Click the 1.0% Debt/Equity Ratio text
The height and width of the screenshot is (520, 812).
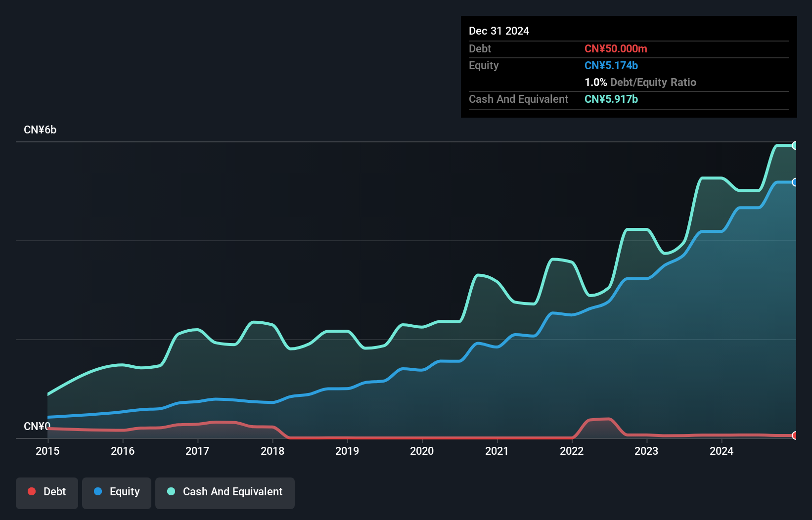coord(640,82)
